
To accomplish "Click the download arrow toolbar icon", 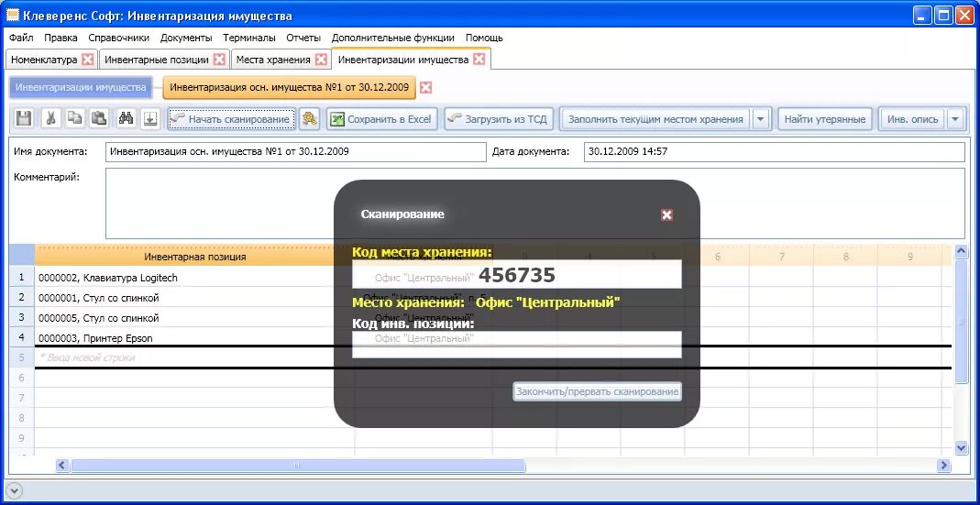I will click(x=150, y=119).
